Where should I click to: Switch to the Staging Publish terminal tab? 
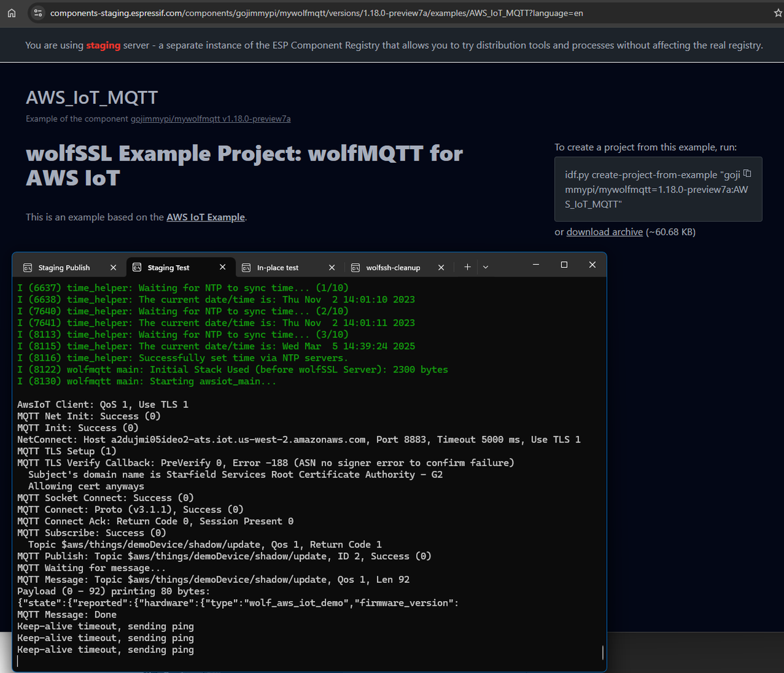pyautogui.click(x=64, y=267)
